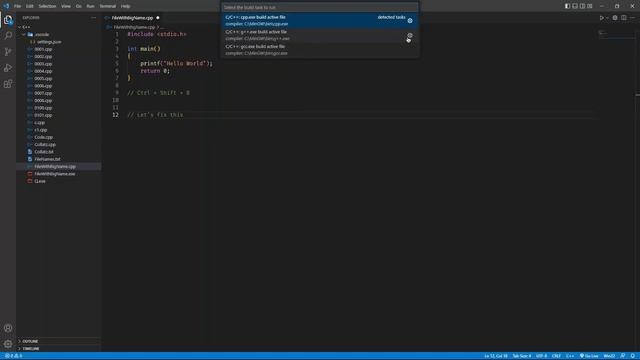
Task: Click the VS Code logo icon
Action: pyautogui.click(x=6, y=6)
